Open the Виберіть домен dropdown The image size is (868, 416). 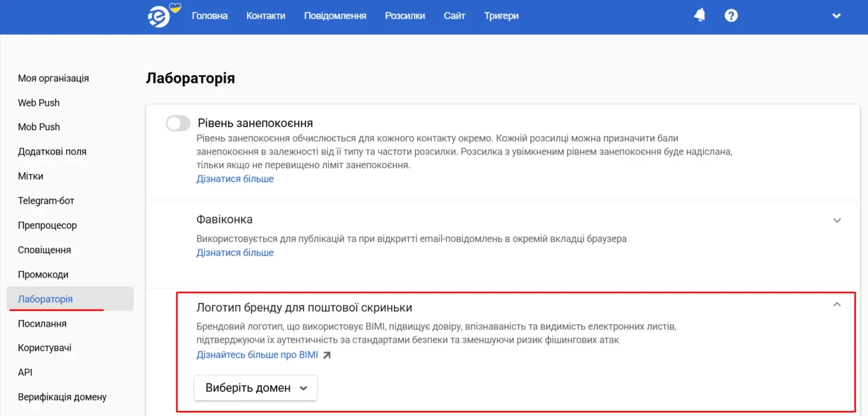[255, 388]
